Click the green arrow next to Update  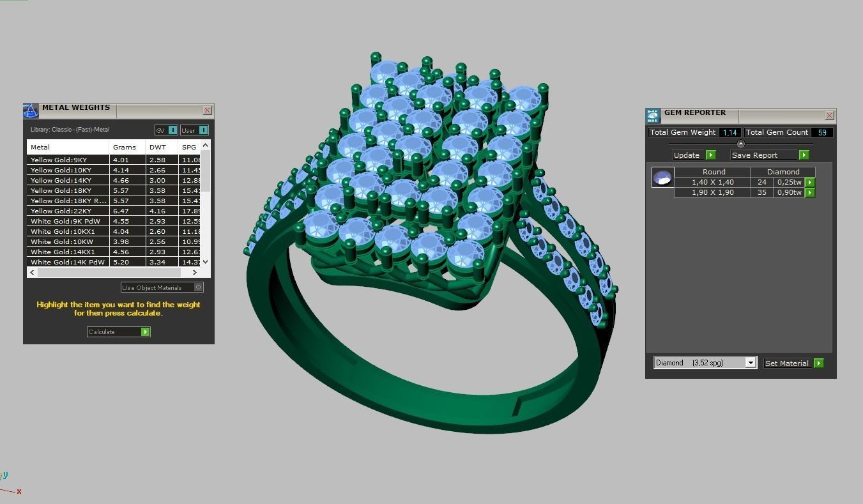[x=710, y=155]
